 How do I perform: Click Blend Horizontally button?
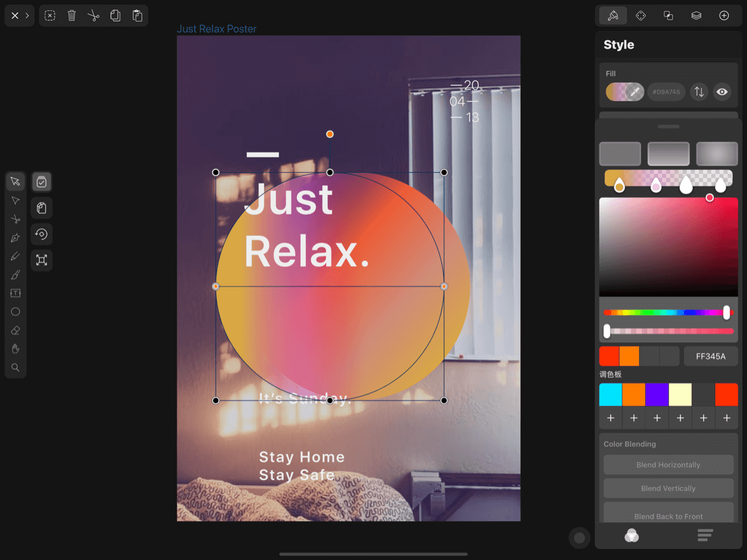[668, 465]
